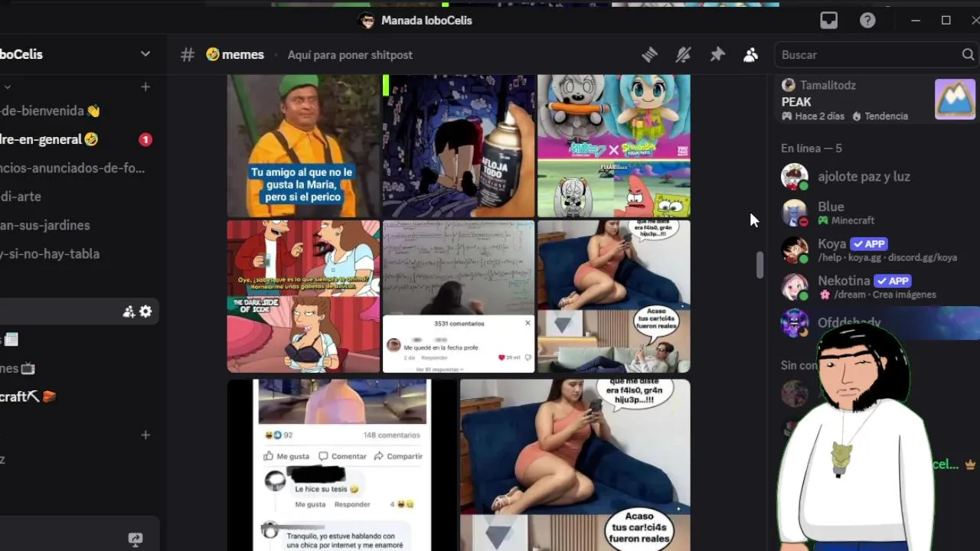Click the 'En línea — 5' header
Image resolution: width=980 pixels, height=551 pixels.
(811, 148)
